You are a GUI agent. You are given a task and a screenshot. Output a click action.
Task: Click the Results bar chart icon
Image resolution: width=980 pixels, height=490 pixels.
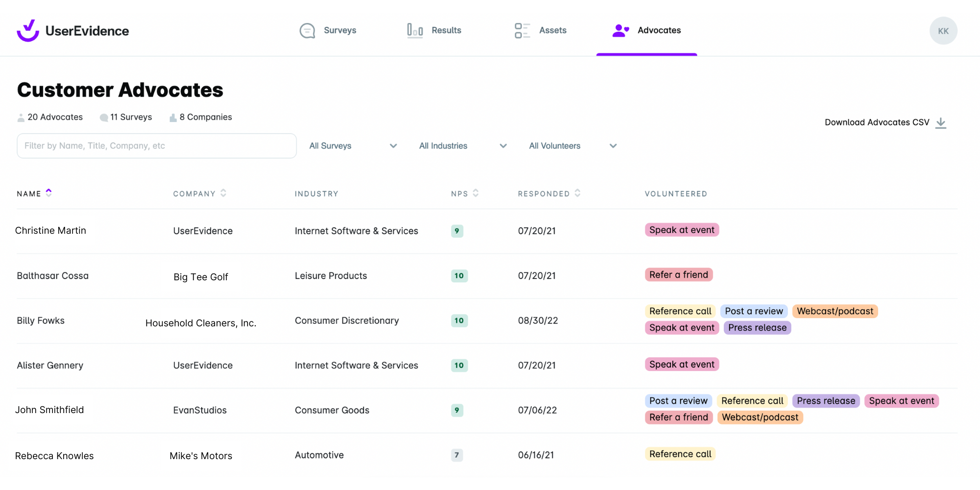click(415, 30)
